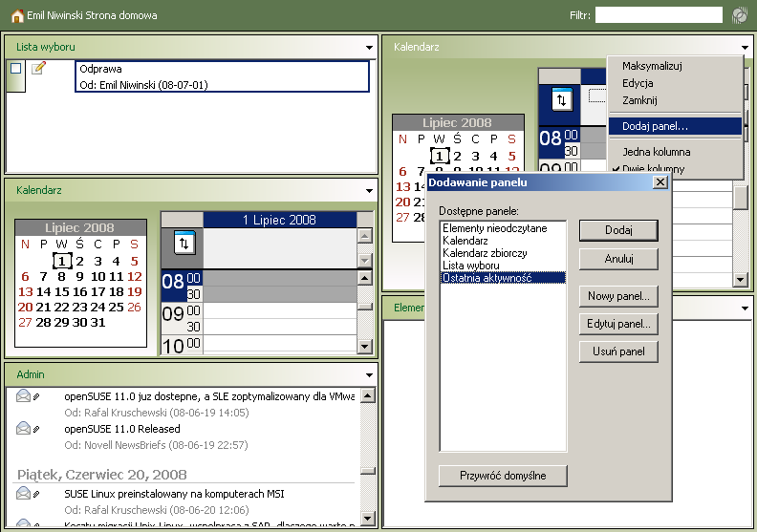Open the Lista wyboru panel dropdown arrow
Image resolution: width=757 pixels, height=532 pixels.
369,47
